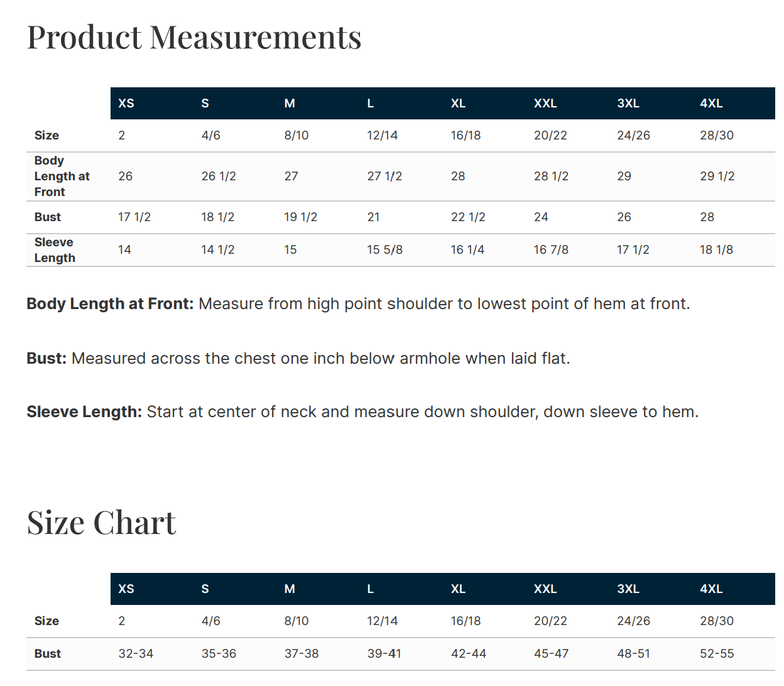784x686 pixels.
Task: Select 4XL column header in Product Measurements table
Action: coord(711,104)
